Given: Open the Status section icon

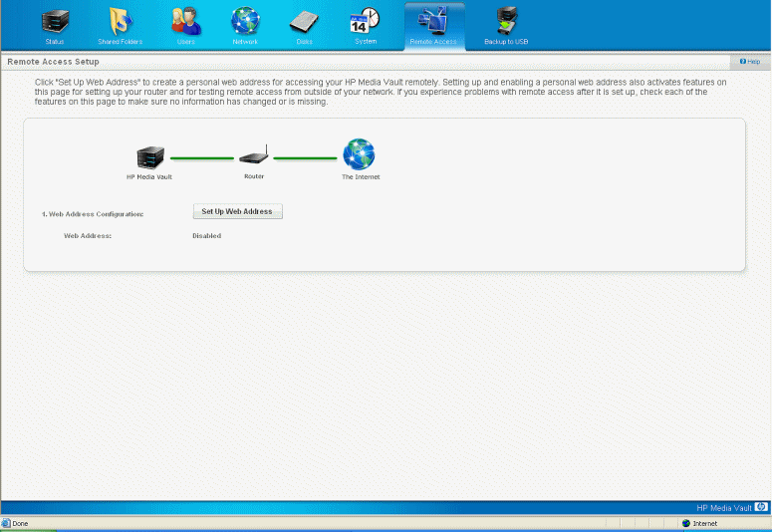Looking at the screenshot, I should click(54, 22).
